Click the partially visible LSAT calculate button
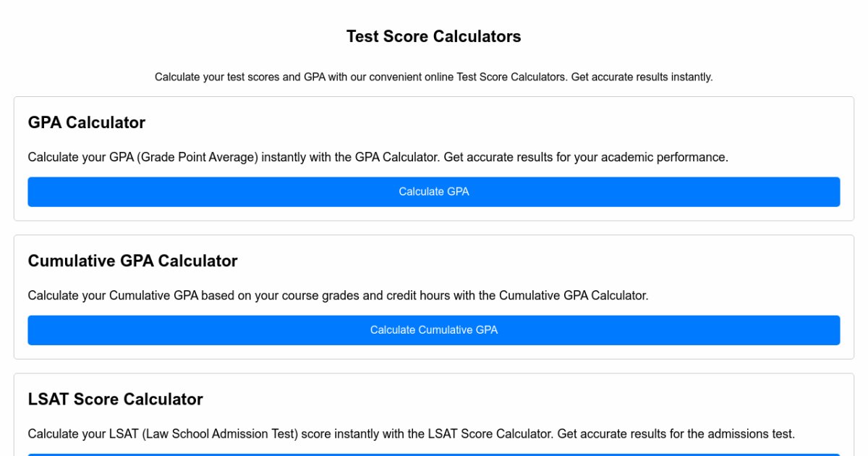Viewport: 868px width, 456px height. [434, 455]
